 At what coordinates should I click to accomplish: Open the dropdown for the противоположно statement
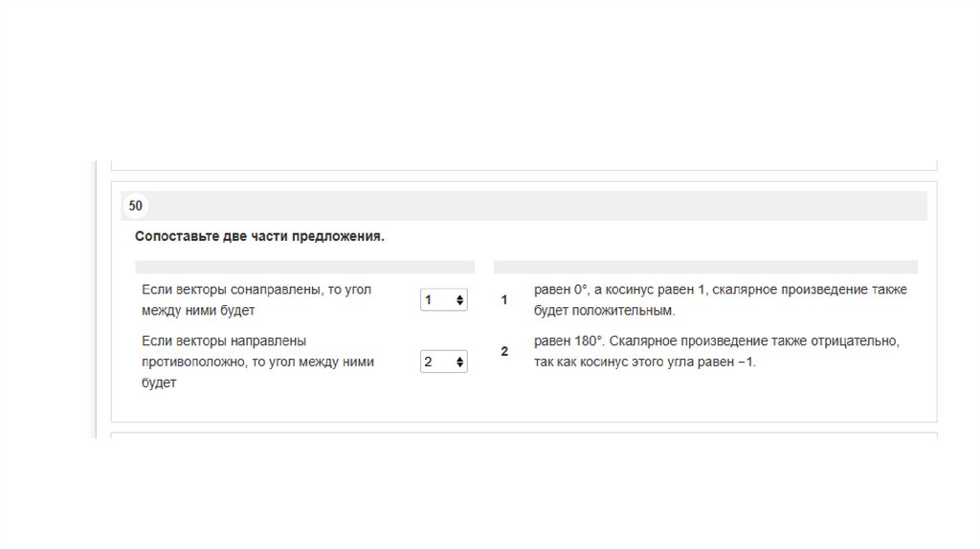point(443,362)
